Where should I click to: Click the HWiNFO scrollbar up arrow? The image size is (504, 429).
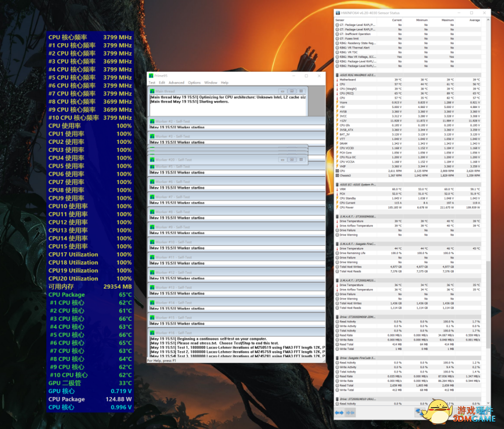click(x=488, y=20)
